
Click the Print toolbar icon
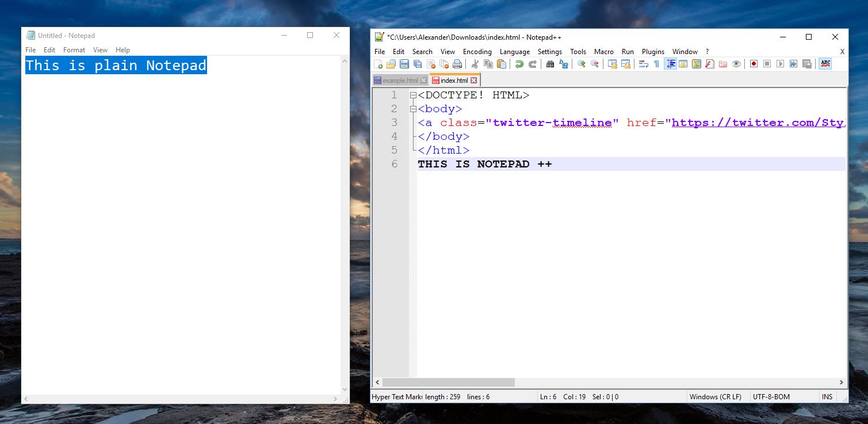(x=457, y=64)
